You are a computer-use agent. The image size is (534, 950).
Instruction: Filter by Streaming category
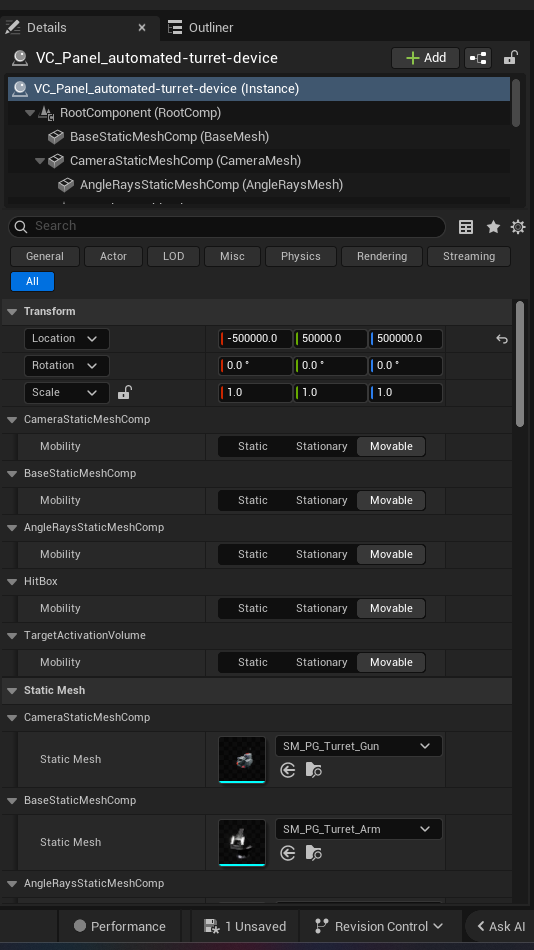(x=469, y=256)
